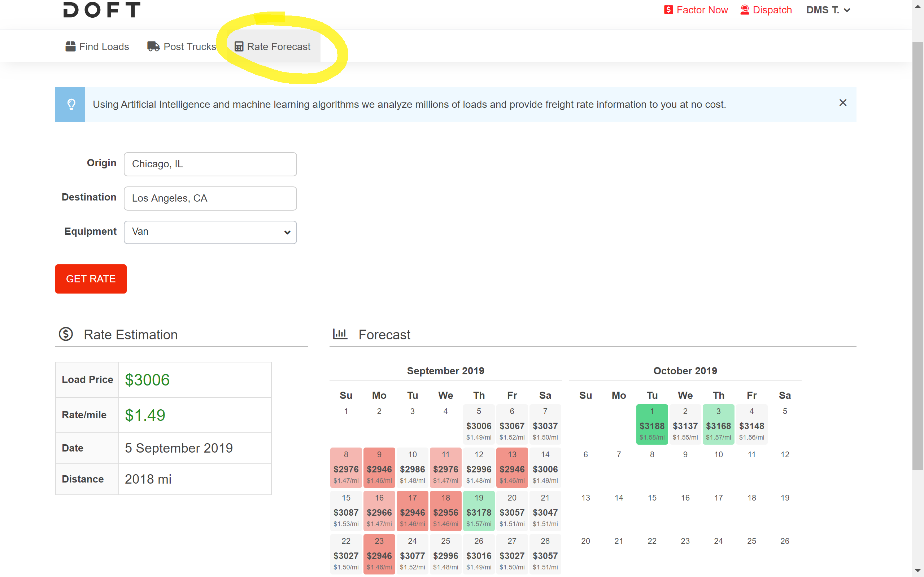Click the Factor Now dollar icon
The width and height of the screenshot is (924, 577).
(668, 10)
